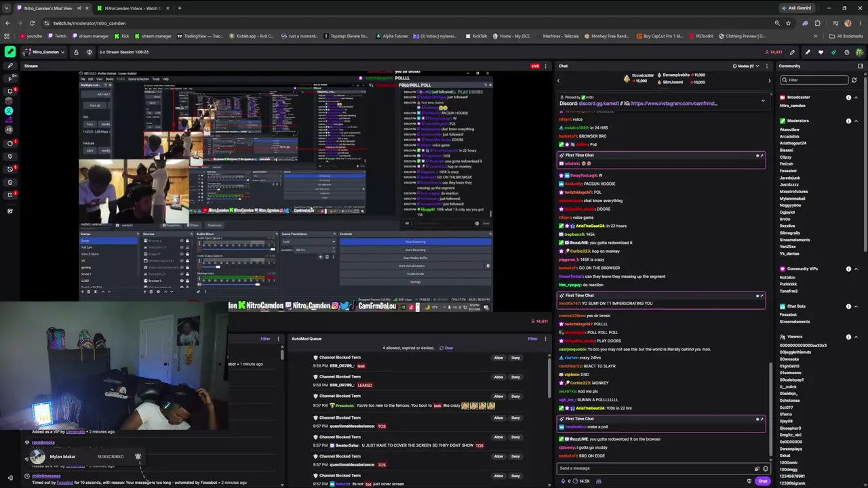Show info for the Broadcaster section

(848, 98)
